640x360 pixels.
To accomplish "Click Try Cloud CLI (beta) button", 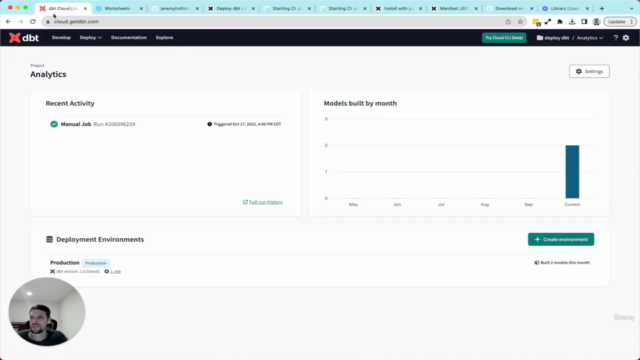I will (x=504, y=38).
